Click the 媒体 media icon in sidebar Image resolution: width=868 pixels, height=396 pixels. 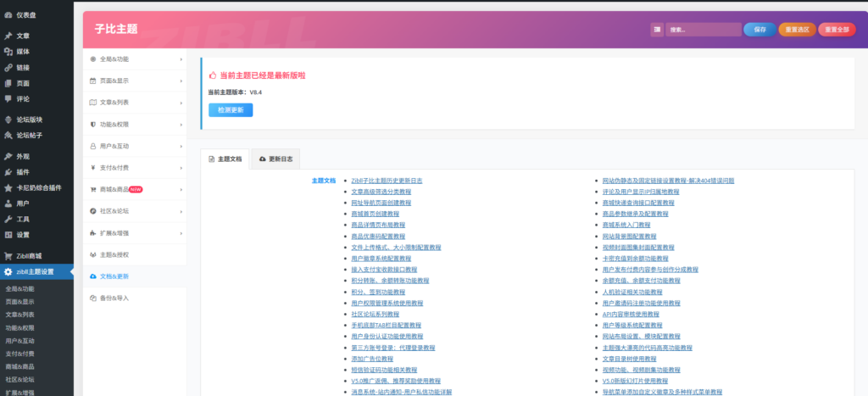click(8, 52)
